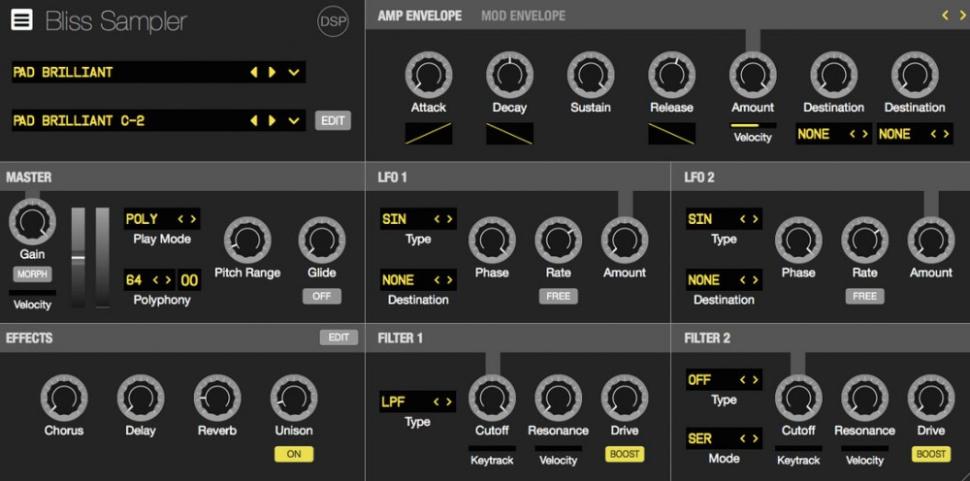Viewport: 970px width, 481px height.
Task: Change LFO 1 Destination NONE selector
Action: point(418,280)
